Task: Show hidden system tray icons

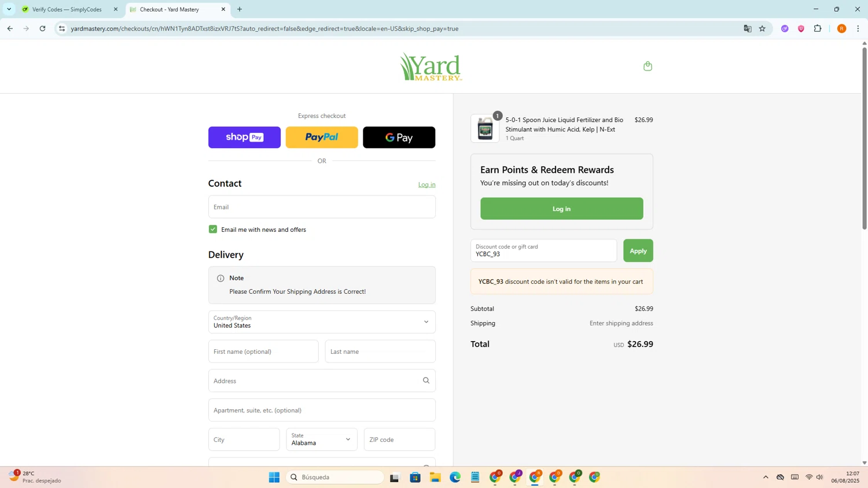Action: [766, 477]
